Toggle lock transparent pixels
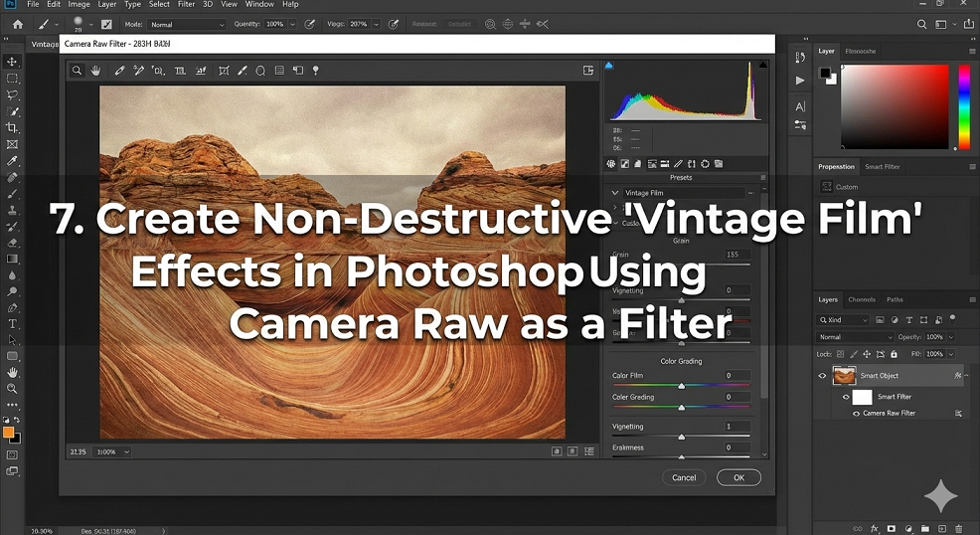The image size is (980, 535). 841,354
